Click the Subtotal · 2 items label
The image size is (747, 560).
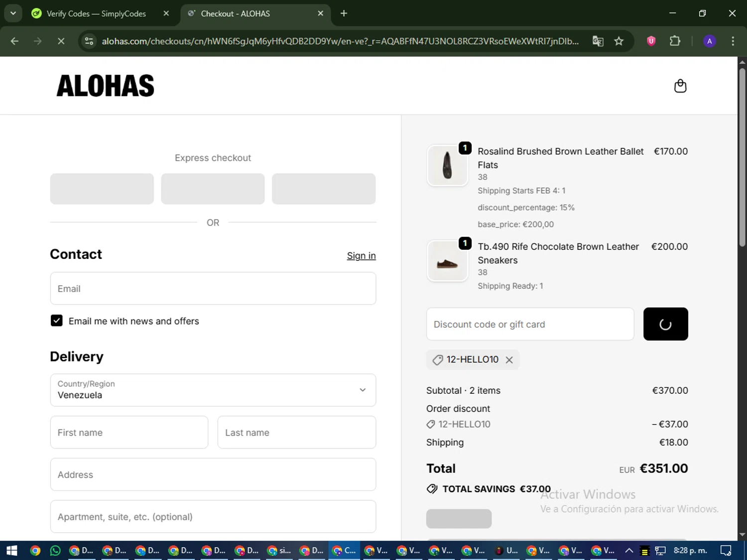463,391
